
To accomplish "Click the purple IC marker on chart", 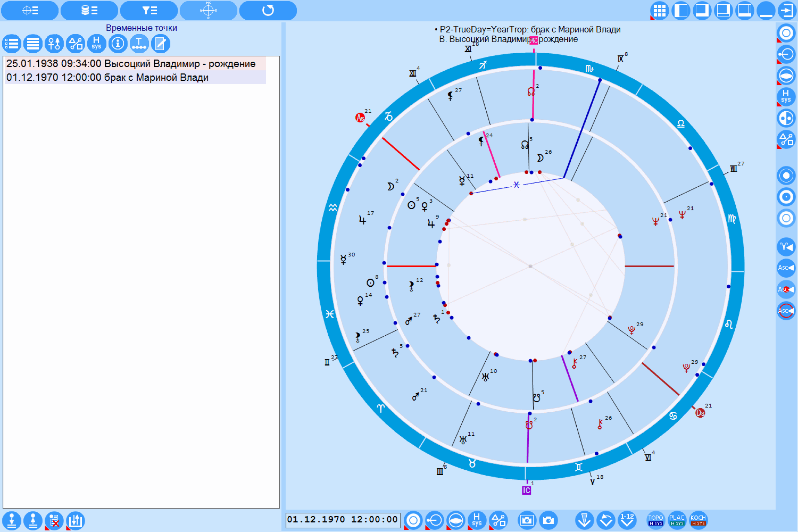I will click(526, 490).
